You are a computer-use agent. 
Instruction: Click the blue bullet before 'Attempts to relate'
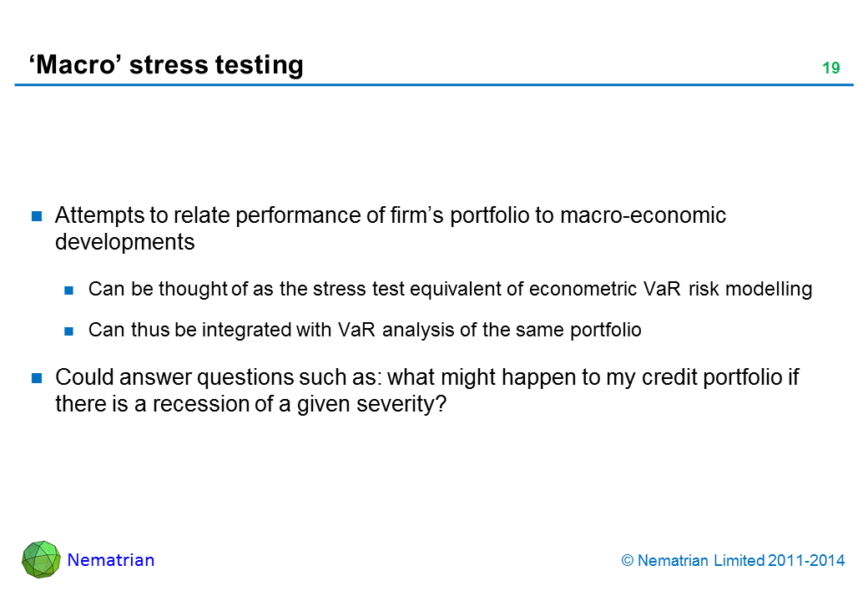click(x=38, y=216)
